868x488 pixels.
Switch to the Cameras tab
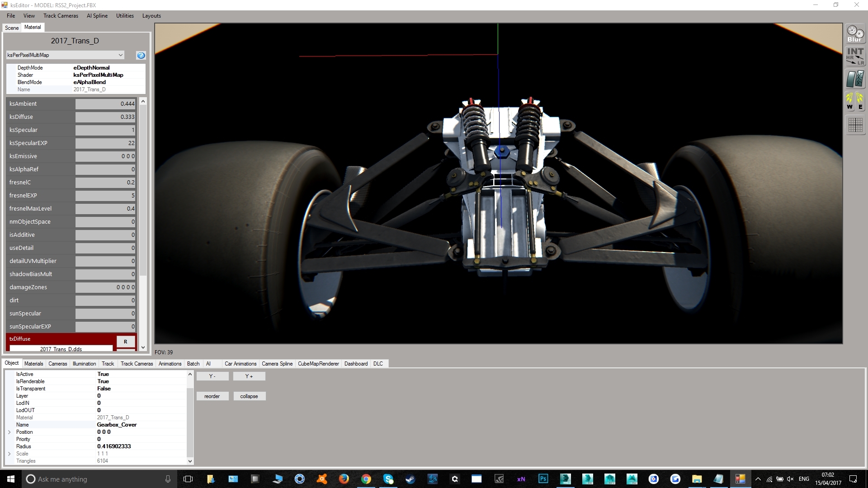(57, 364)
